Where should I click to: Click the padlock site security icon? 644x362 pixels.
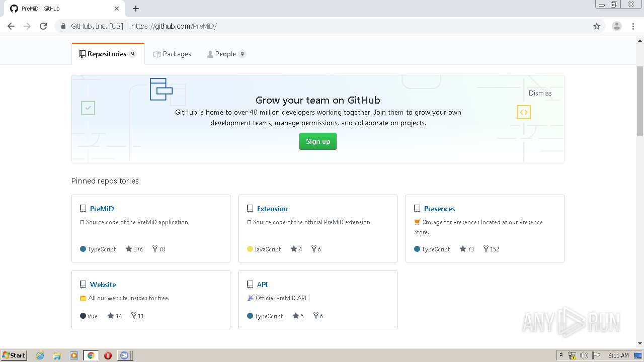click(63, 26)
